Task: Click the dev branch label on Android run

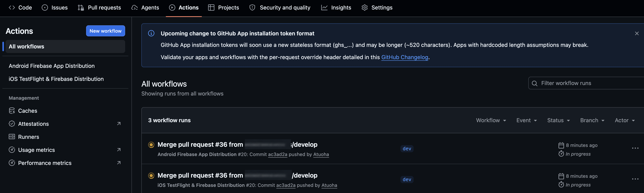Action: pyautogui.click(x=407, y=149)
